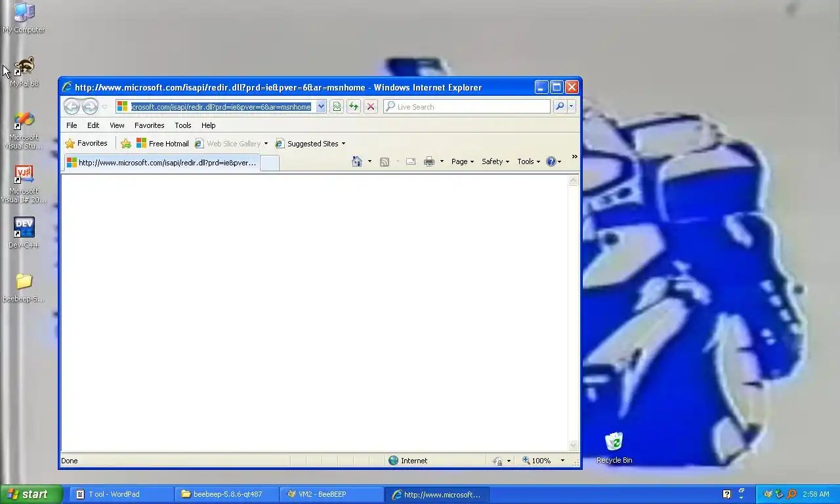Click the Compatibility View icon
The image size is (840, 504).
[x=337, y=106]
